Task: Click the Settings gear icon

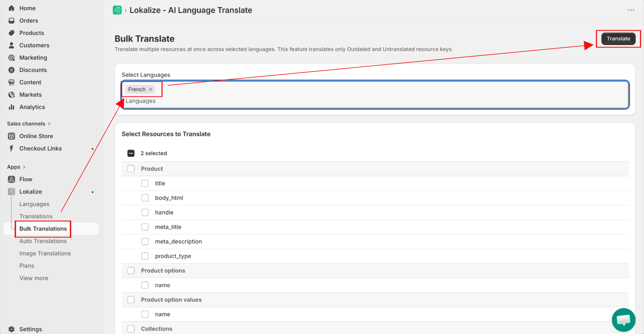Action: pyautogui.click(x=11, y=329)
